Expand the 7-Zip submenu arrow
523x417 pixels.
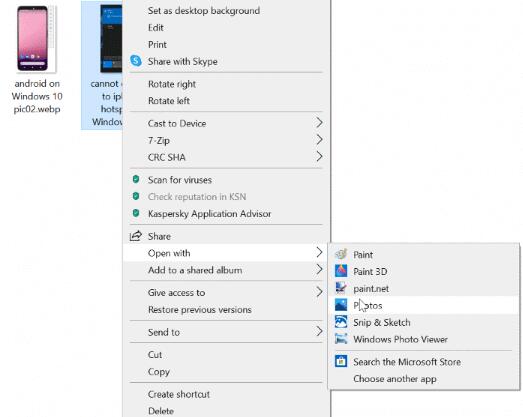(x=319, y=140)
